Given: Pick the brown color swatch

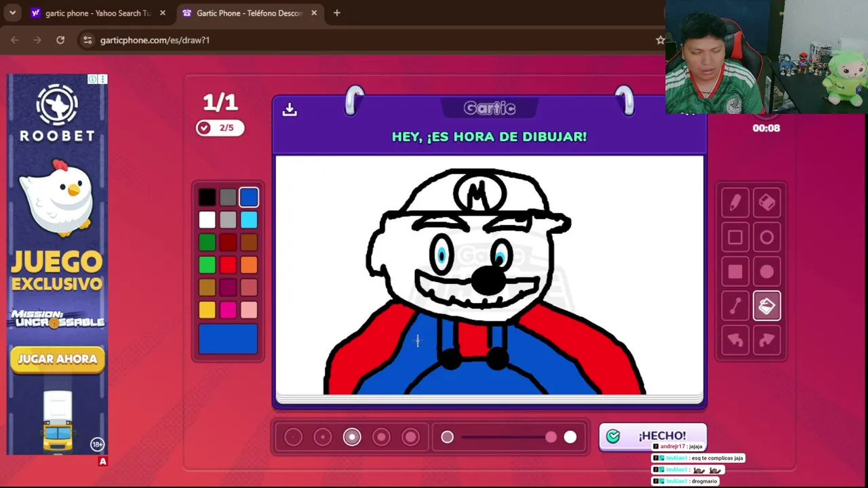Looking at the screenshot, I should coord(249,242).
